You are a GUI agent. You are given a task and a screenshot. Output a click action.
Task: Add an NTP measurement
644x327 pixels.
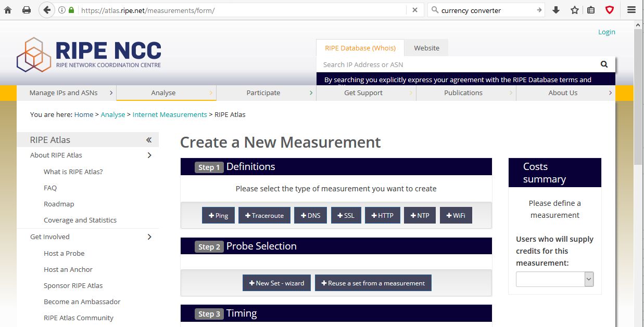tap(420, 215)
